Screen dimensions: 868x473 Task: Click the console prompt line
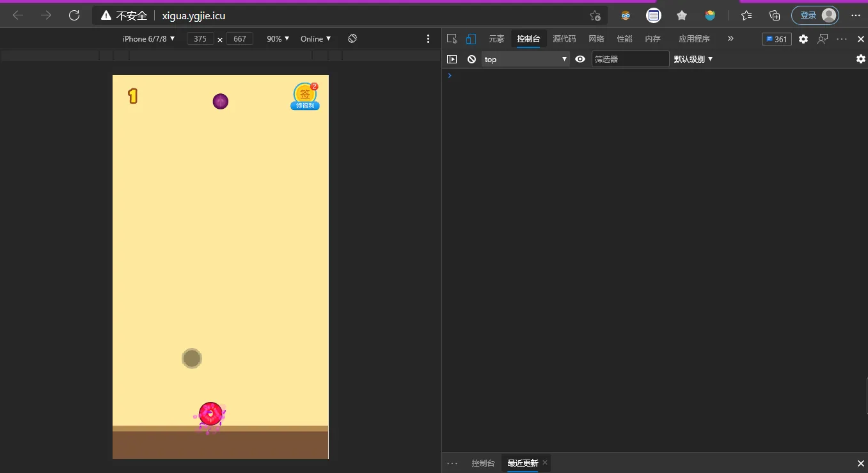(655, 76)
